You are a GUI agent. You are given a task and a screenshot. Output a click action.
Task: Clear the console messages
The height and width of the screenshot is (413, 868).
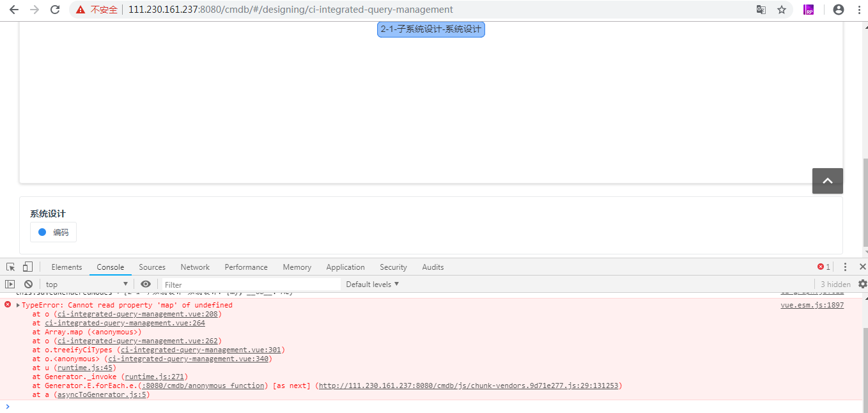(27, 283)
